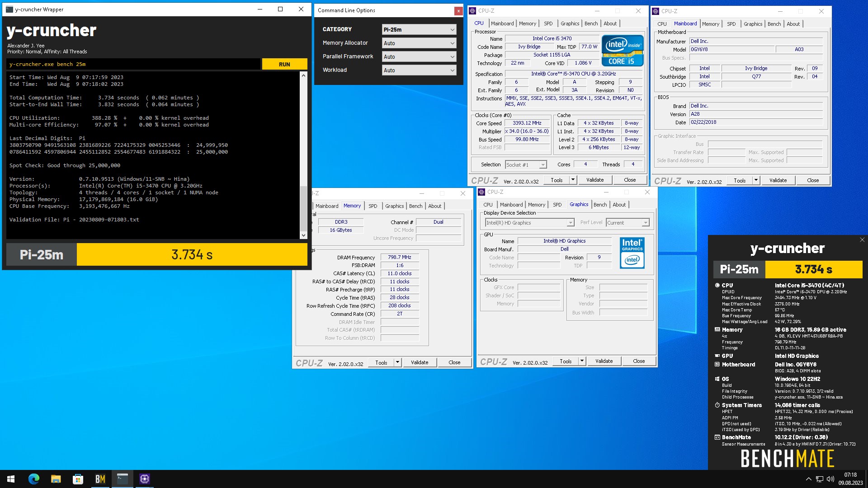This screenshot has width=868, height=488.
Task: Click the Intel Core i5 logo in CPU-Z
Action: (623, 51)
